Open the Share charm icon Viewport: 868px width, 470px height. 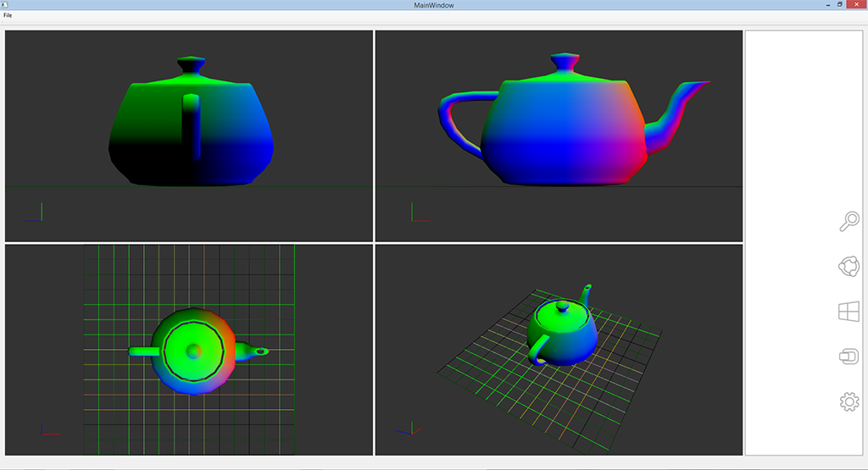pos(849,267)
